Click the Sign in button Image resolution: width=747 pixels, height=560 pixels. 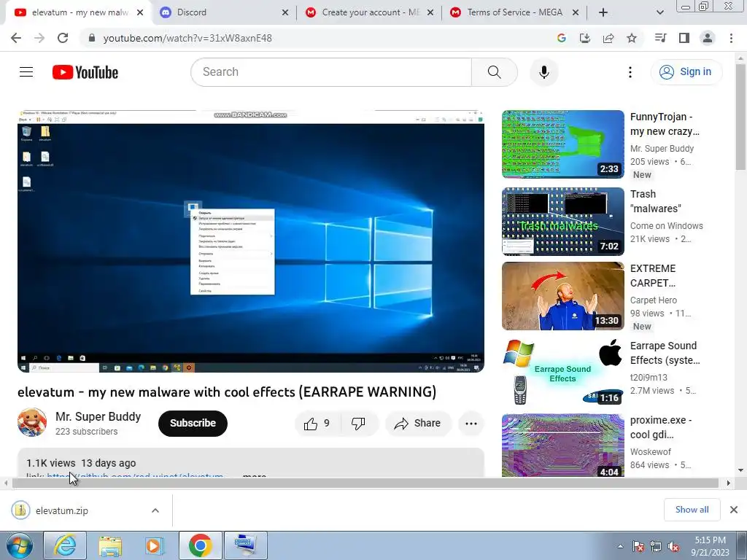(686, 72)
